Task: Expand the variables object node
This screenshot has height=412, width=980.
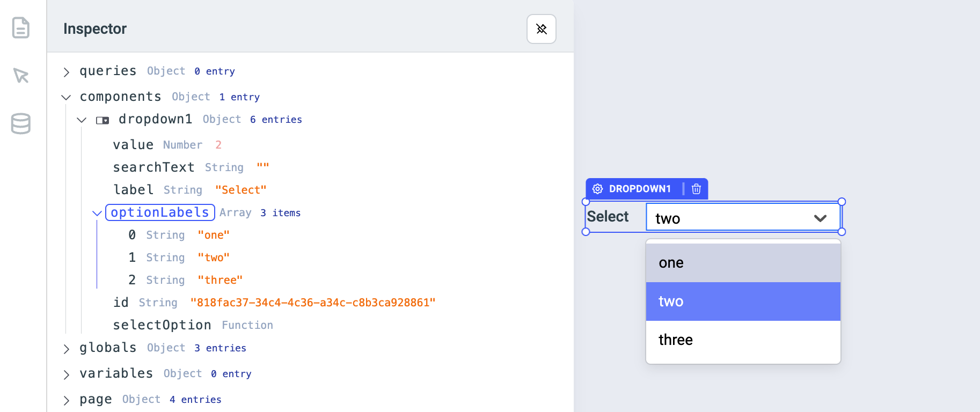Action: tap(67, 374)
